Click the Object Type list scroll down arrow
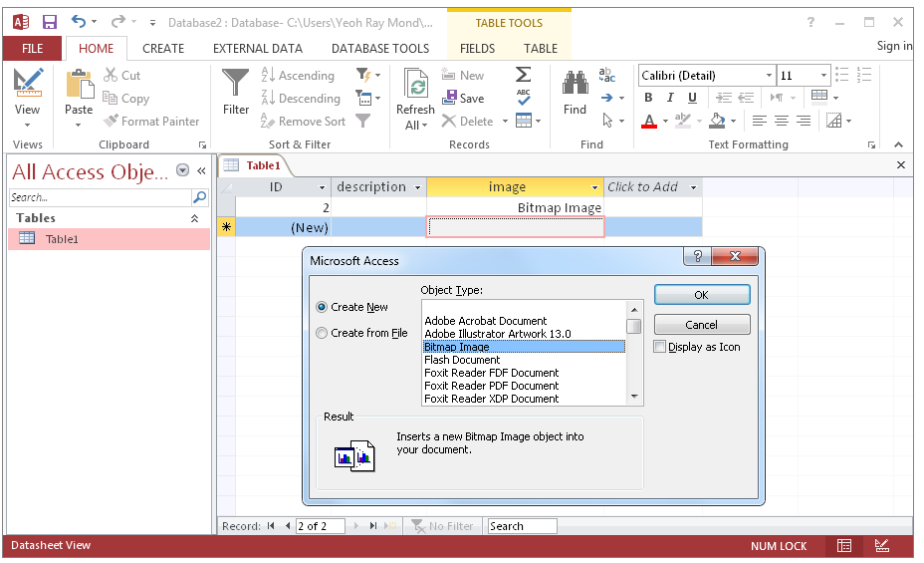Viewport: 924px width, 563px height. click(x=634, y=397)
